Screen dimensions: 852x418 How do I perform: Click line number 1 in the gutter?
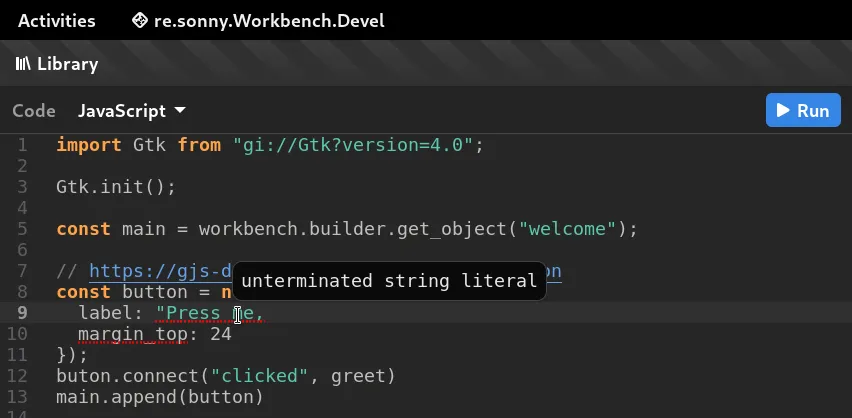pos(22,145)
